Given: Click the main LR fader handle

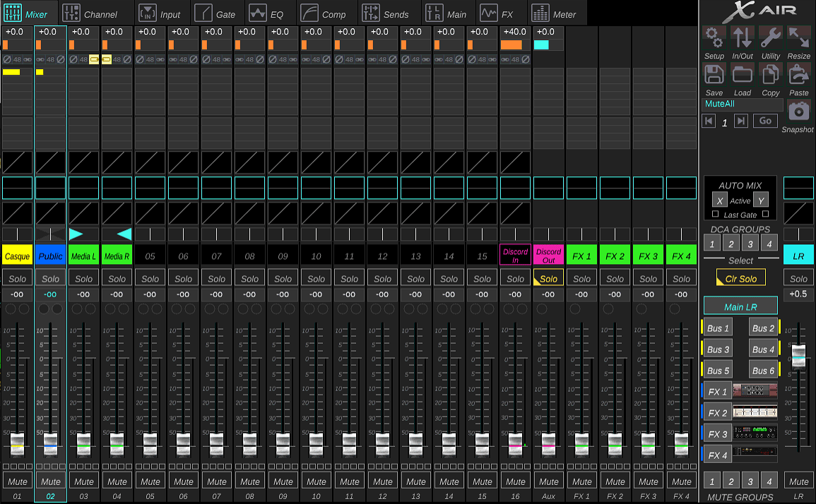Looking at the screenshot, I should coord(798,356).
